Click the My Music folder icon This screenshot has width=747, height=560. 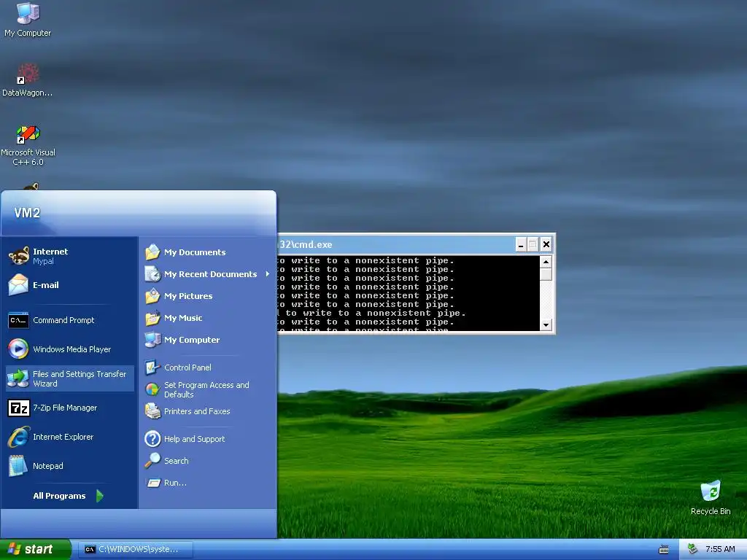pos(152,318)
